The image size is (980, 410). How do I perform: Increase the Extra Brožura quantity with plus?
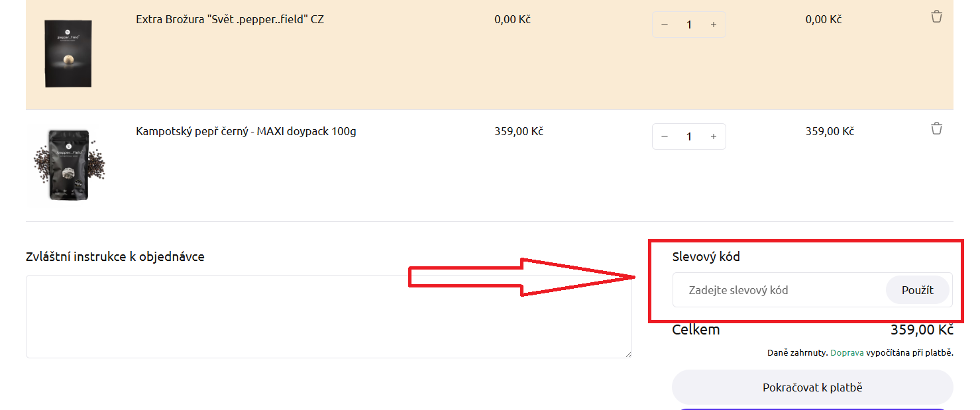tap(714, 25)
